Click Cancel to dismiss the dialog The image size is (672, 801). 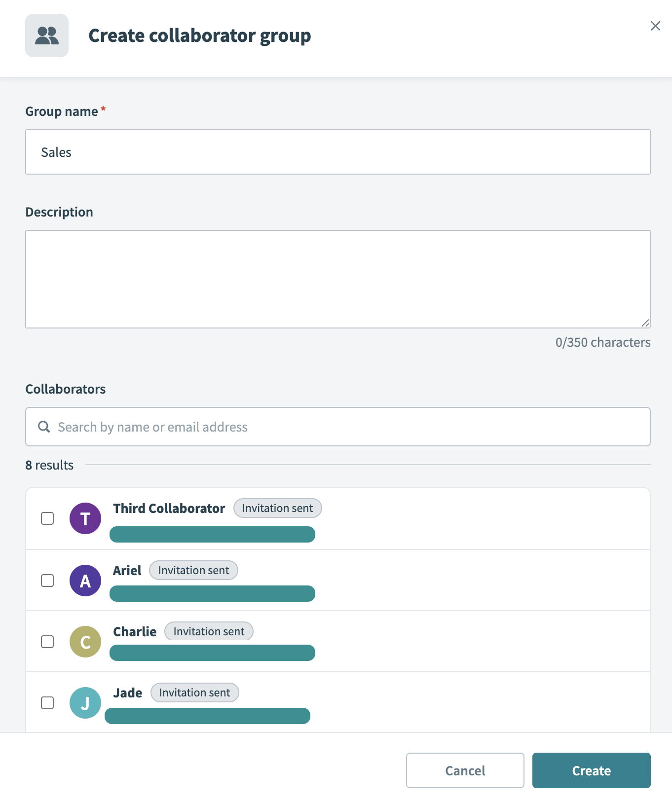pos(465,770)
